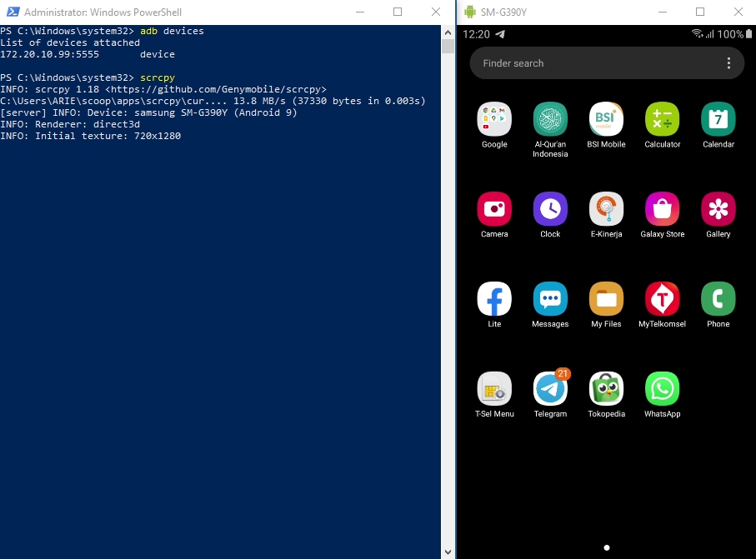Maximize the PowerShell window
The image size is (756, 559).
pyautogui.click(x=398, y=12)
